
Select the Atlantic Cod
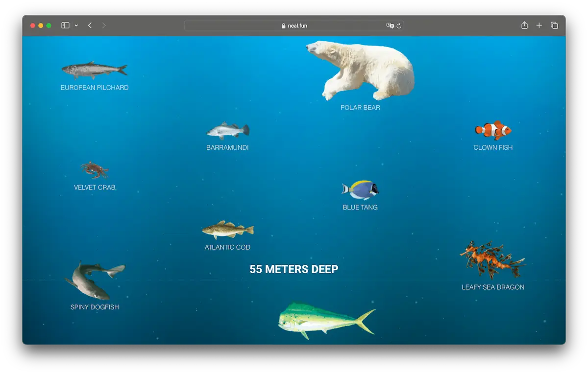227,230
